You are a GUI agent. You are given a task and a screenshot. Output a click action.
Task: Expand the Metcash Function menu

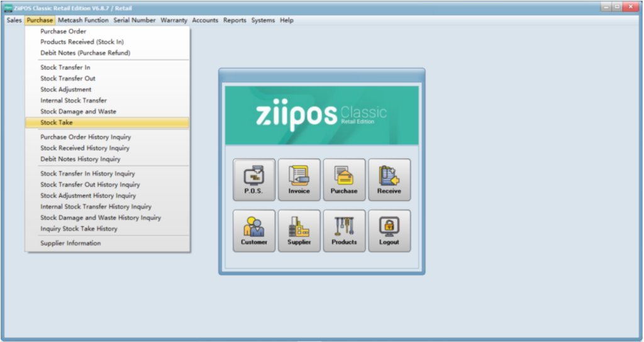[x=83, y=20]
